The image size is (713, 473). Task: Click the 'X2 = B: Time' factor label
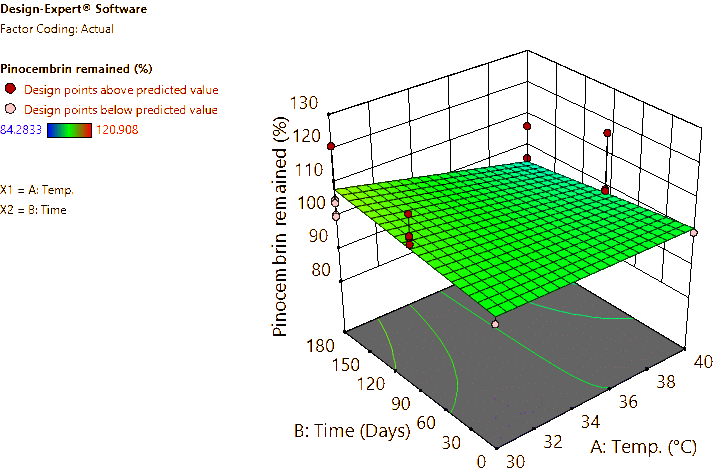[34, 209]
